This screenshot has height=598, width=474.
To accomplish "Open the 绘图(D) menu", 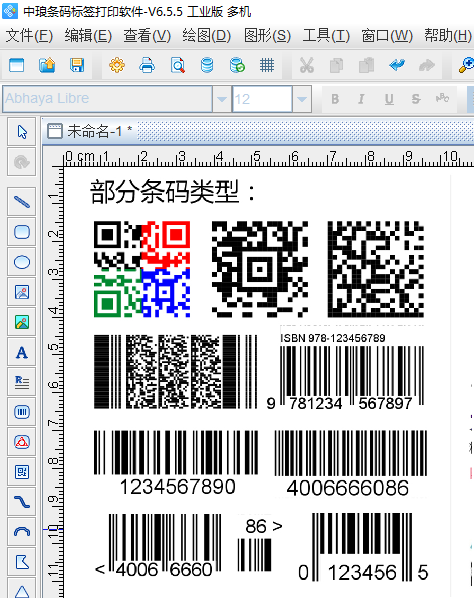I will click(x=206, y=36).
